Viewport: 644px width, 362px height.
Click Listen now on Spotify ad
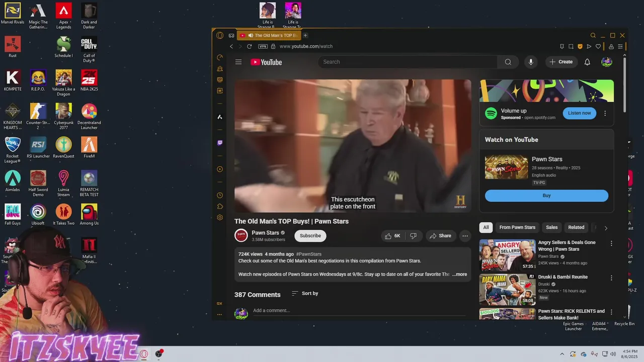point(580,113)
